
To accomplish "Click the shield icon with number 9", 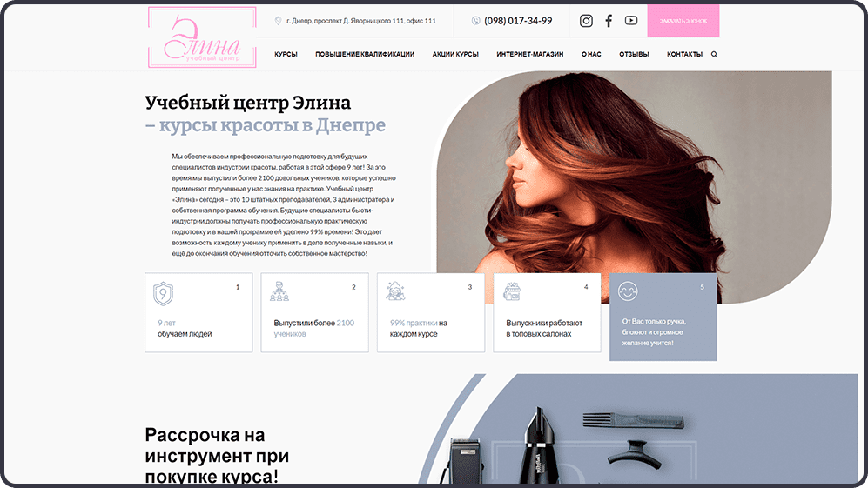I will 163,293.
